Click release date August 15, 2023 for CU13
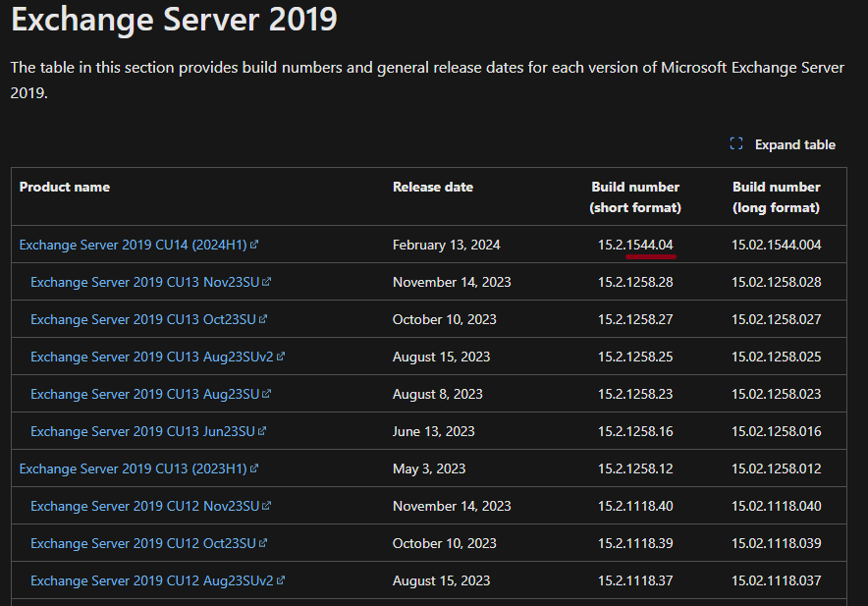 point(441,357)
